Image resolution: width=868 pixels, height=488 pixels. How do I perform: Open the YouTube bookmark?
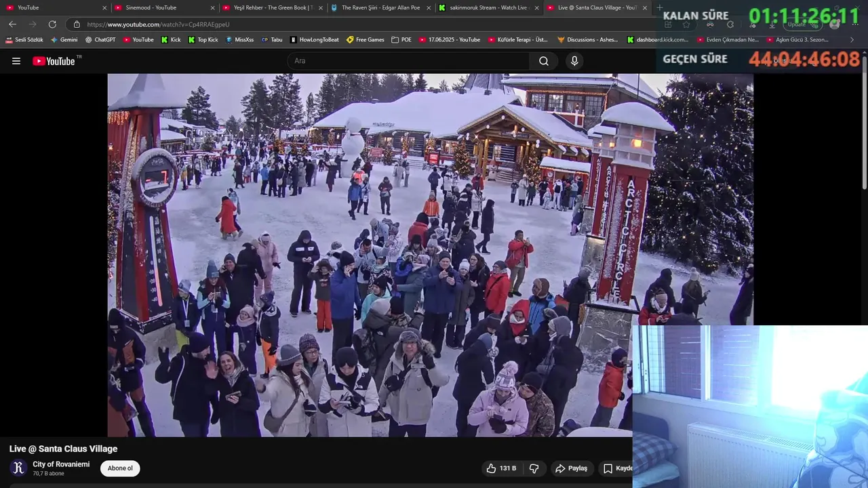coord(138,40)
